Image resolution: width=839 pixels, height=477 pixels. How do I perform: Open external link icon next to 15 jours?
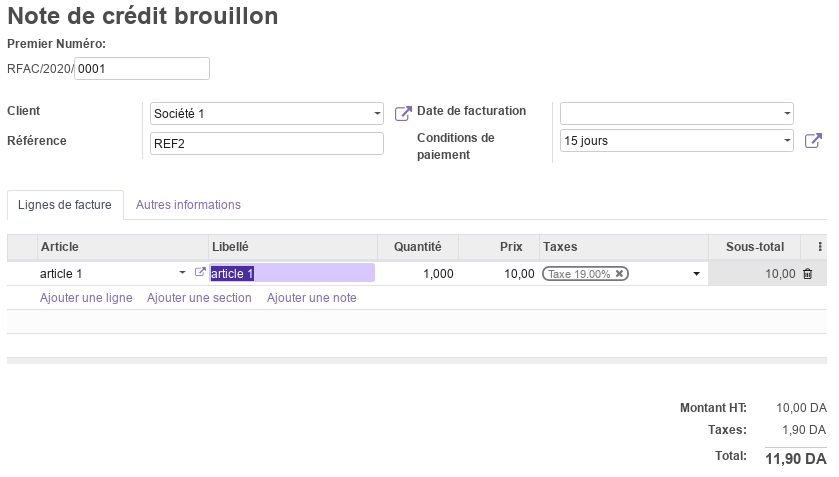[x=813, y=141]
